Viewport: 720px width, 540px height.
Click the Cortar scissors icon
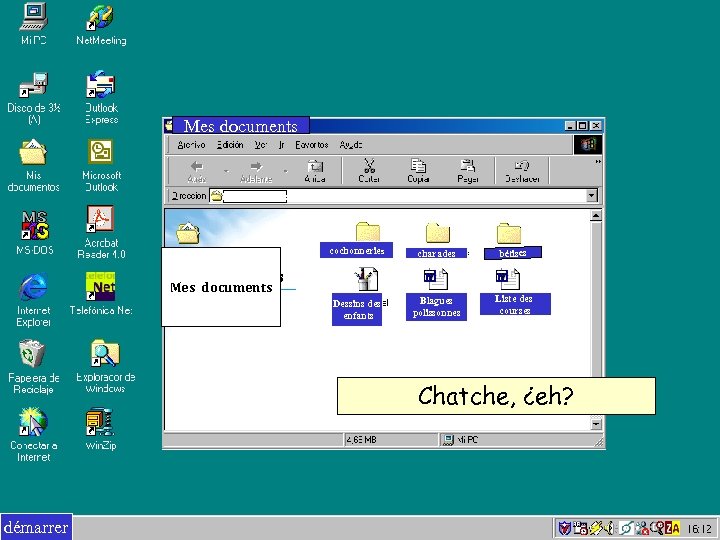(369, 171)
